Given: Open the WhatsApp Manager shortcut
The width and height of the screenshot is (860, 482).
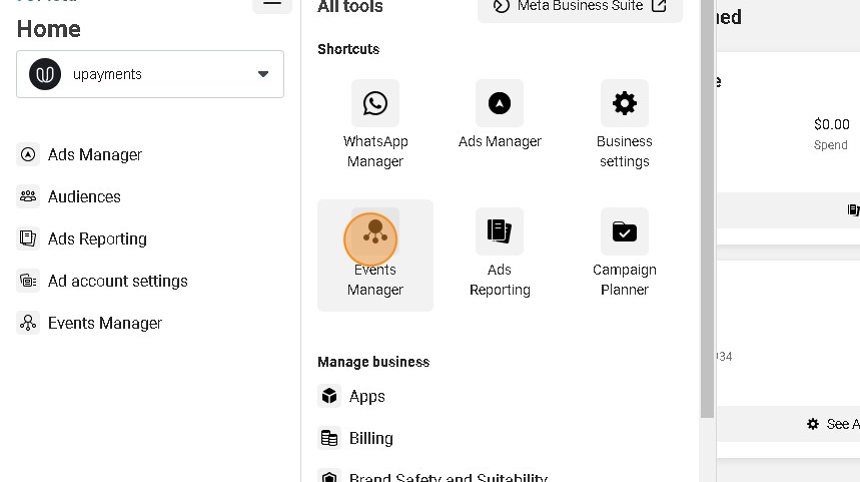Looking at the screenshot, I should tap(375, 124).
